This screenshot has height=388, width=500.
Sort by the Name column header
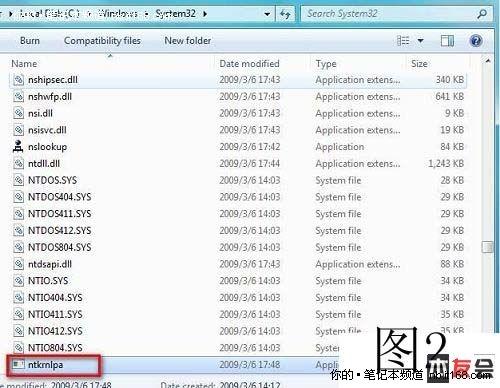click(x=24, y=64)
